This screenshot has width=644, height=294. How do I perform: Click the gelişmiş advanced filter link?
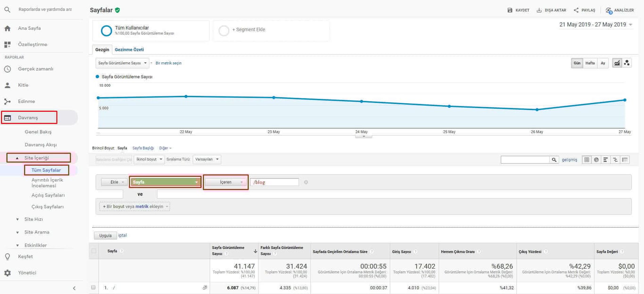click(570, 160)
